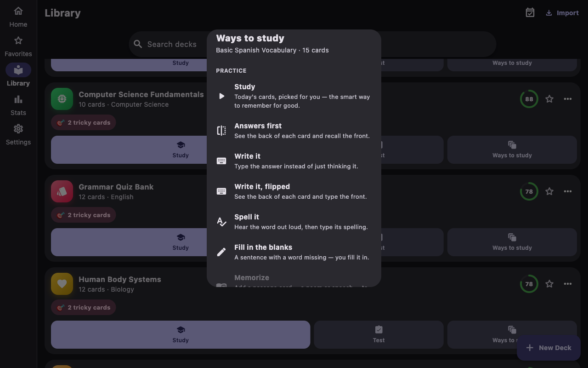588x368 pixels.
Task: Favorite Grammar Quiz Bank deck
Action: [549, 191]
